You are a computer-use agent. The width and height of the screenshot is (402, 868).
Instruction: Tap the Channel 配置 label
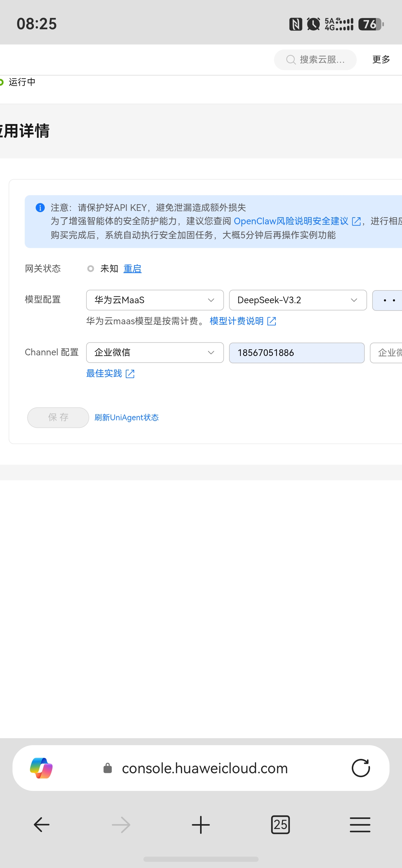point(51,352)
